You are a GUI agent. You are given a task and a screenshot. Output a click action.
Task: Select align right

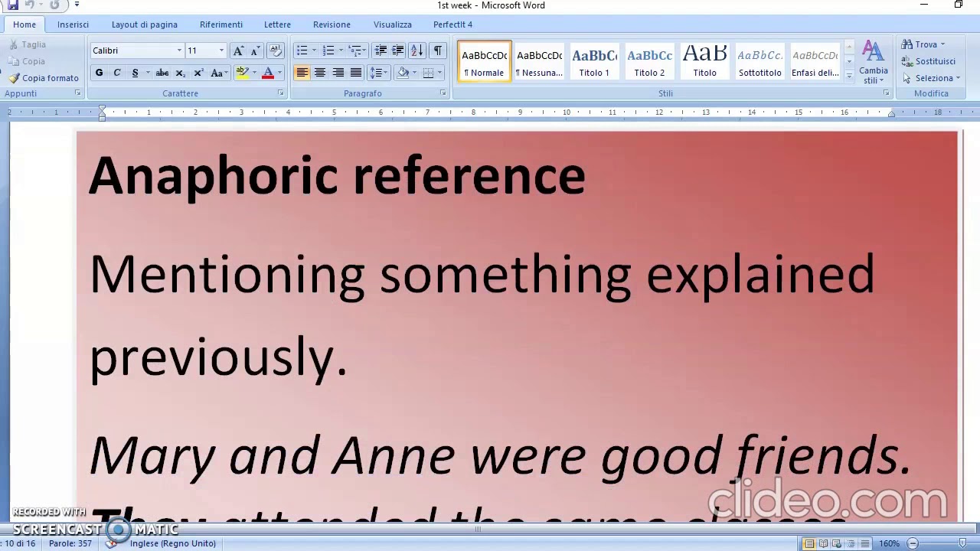pos(338,73)
